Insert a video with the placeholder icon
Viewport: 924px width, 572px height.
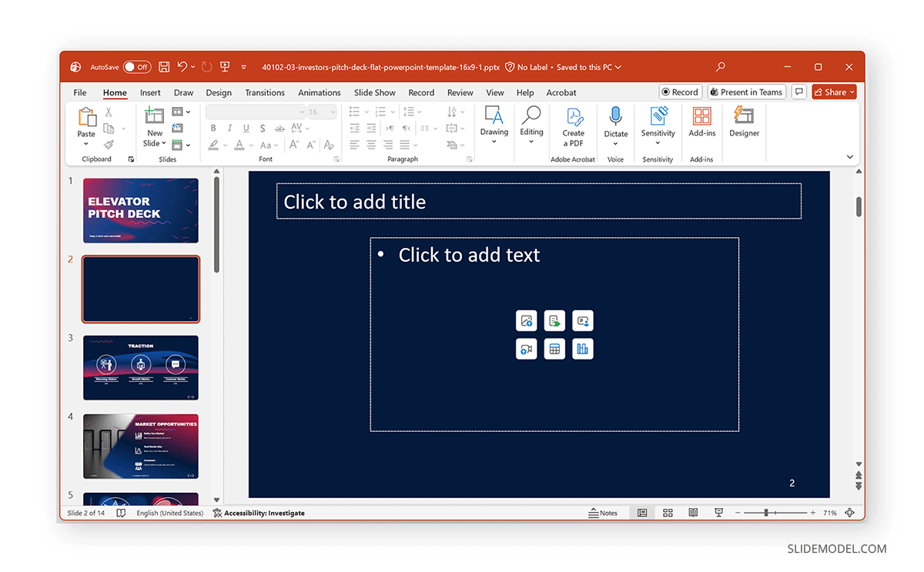pyautogui.click(x=527, y=349)
